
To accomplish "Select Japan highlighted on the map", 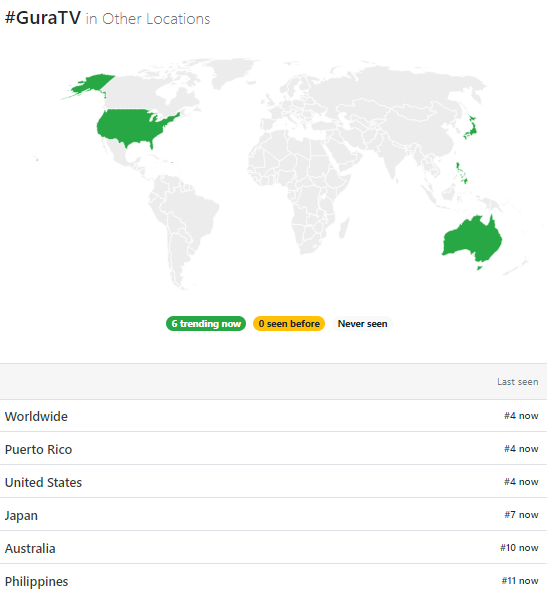I will pos(471,128).
